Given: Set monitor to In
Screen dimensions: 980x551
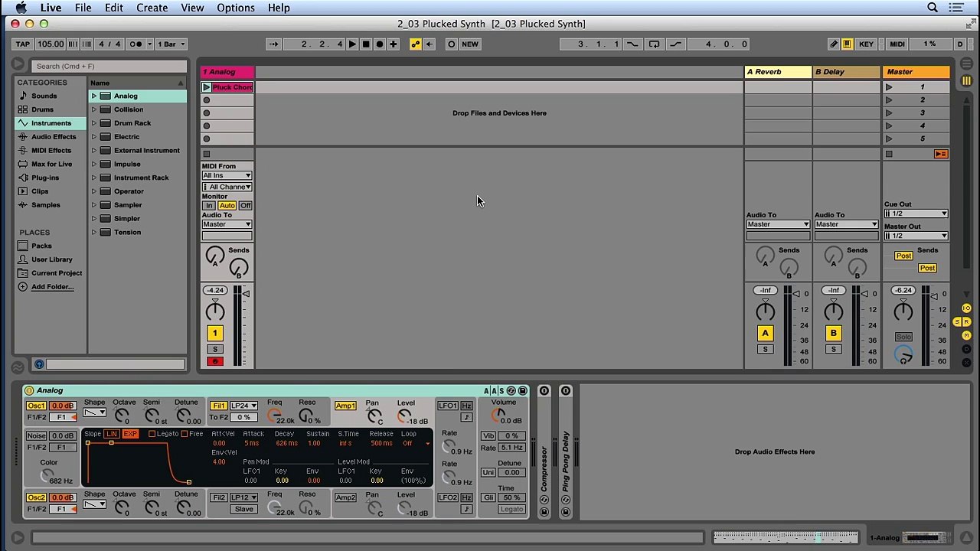Looking at the screenshot, I should pyautogui.click(x=208, y=206).
